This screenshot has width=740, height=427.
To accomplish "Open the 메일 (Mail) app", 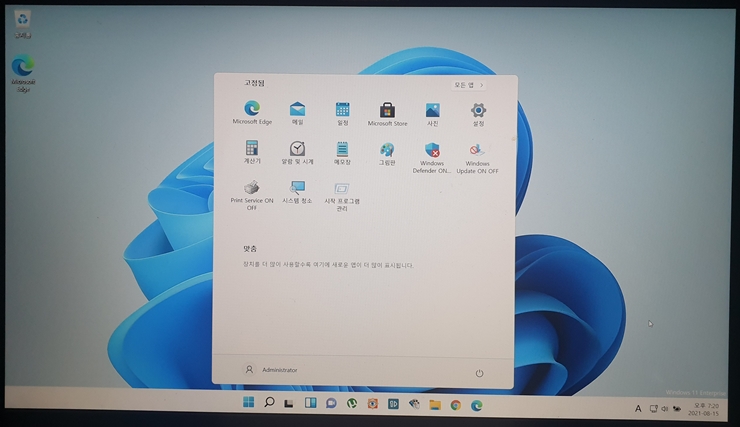I will coord(297,113).
